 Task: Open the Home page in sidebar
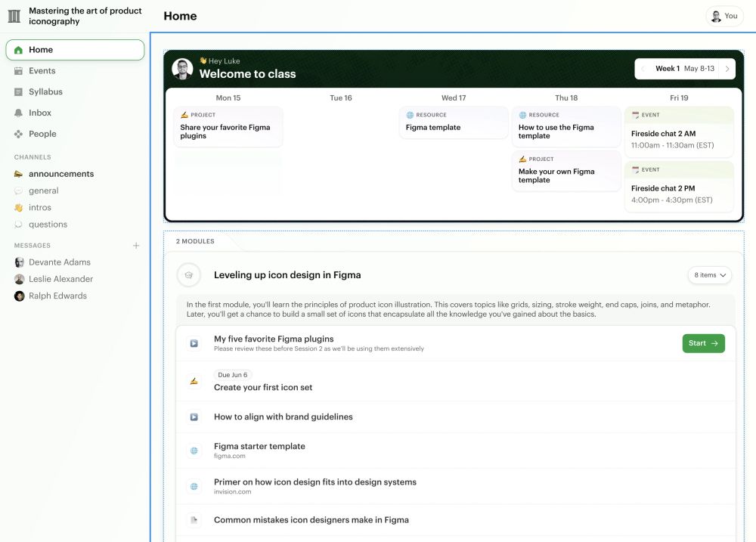point(75,50)
